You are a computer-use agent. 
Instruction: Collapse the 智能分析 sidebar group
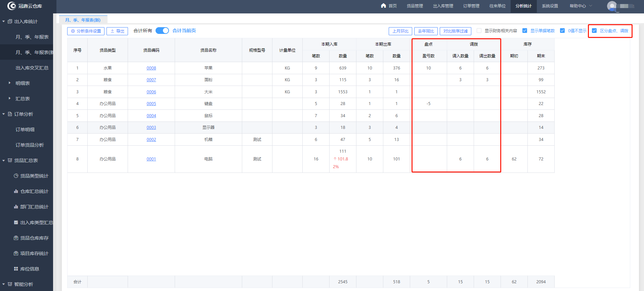coord(4,284)
